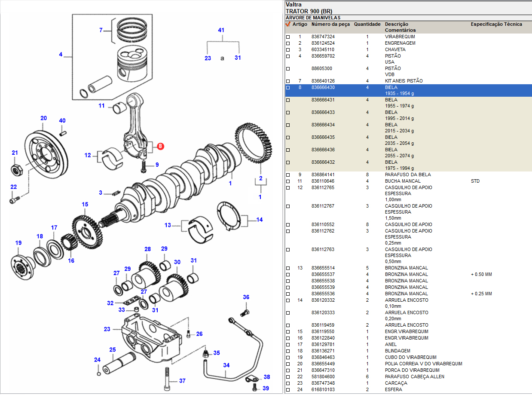
Task: Click callout 34 on the oil pipe
Action: [226, 365]
